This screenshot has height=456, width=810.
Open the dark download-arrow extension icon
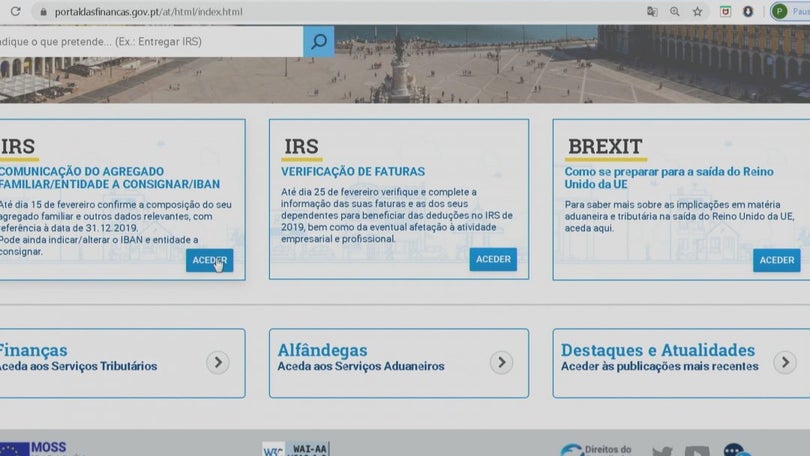[748, 11]
